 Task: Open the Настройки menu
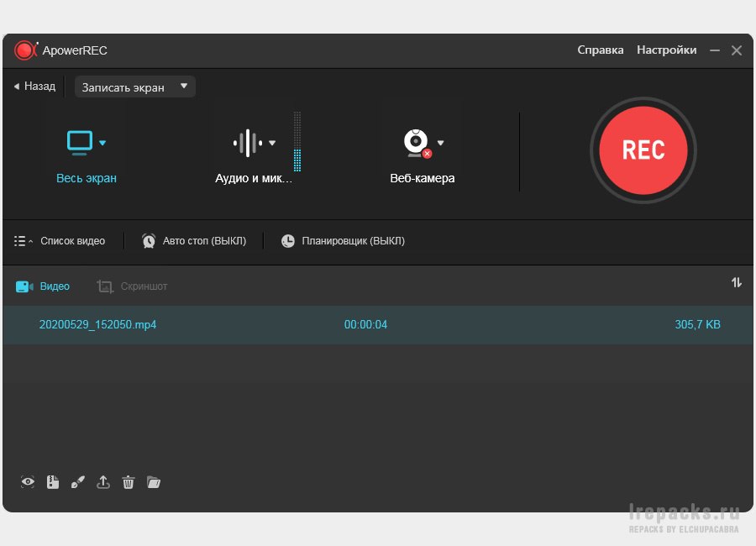click(666, 50)
